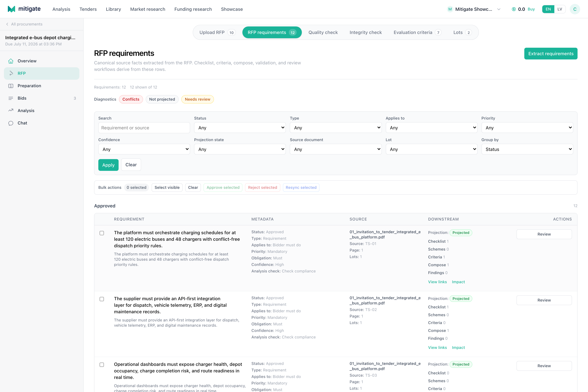This screenshot has height=392, width=588.
Task: Switch language to EN
Action: pyautogui.click(x=548, y=9)
